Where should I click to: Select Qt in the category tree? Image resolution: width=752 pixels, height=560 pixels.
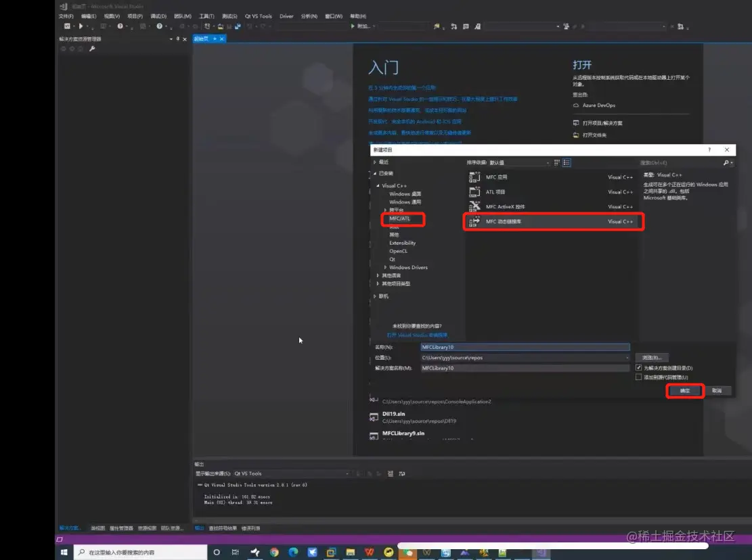393,259
